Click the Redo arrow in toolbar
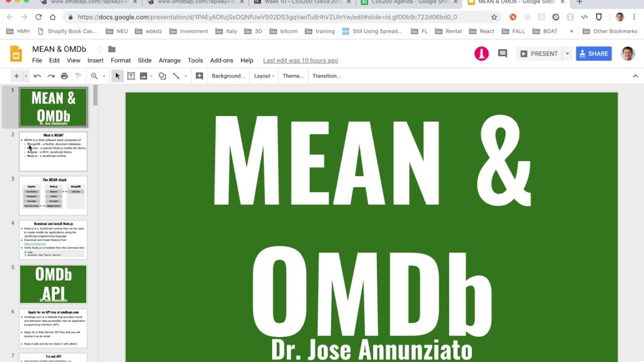This screenshot has height=362, width=644. click(x=51, y=76)
